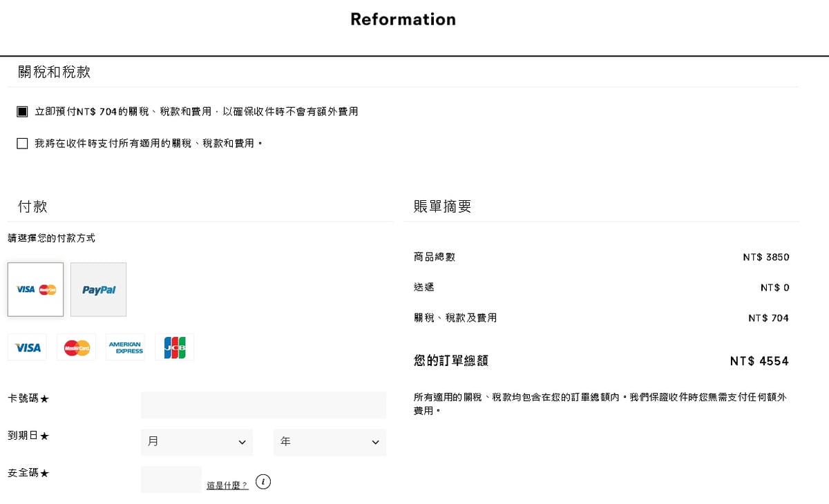Select the prepay NT$ 704 duties option
Viewport: 829px width, 504px height.
tap(22, 111)
